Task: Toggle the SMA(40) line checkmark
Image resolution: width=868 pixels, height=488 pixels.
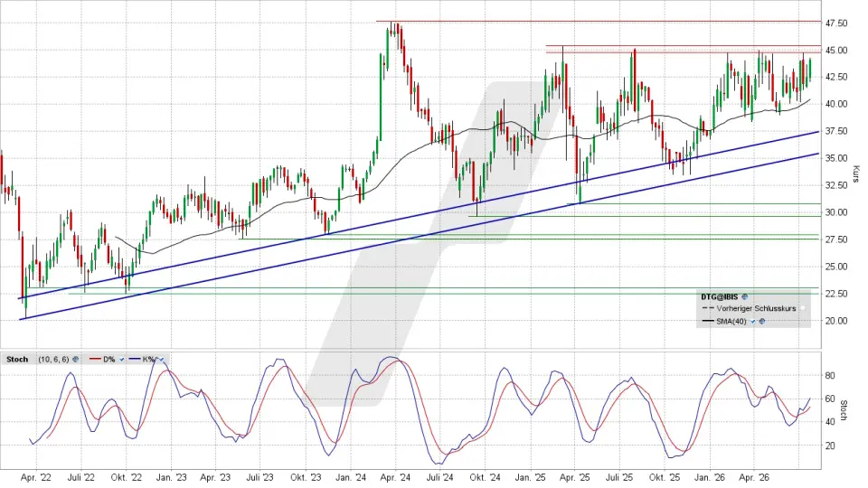Action: [x=753, y=321]
